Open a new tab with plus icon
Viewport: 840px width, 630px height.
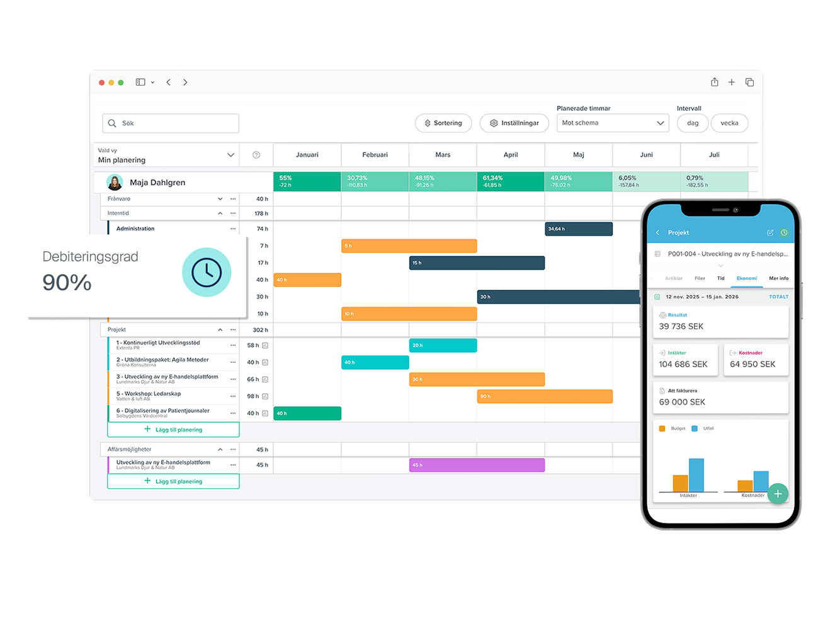[x=732, y=82]
